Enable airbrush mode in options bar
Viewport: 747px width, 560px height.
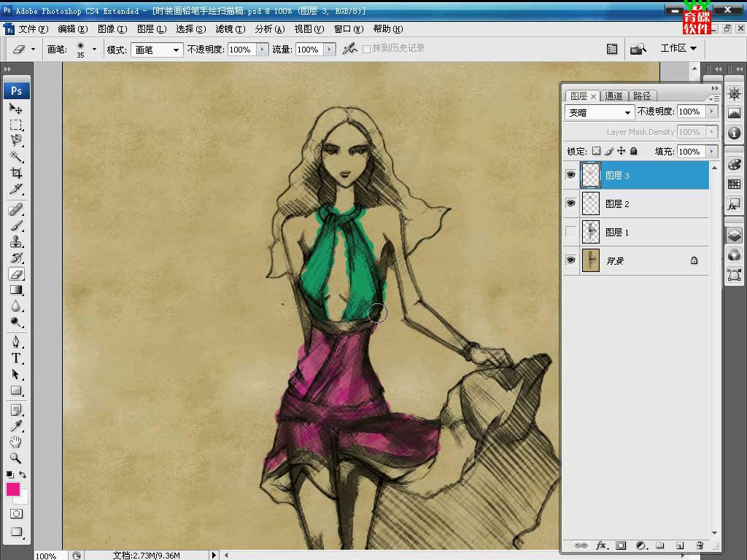coord(349,49)
